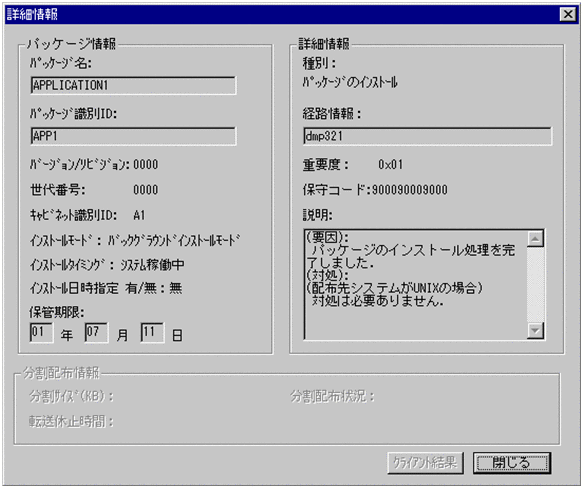Image resolution: width=585 pixels, height=489 pixels.
Task: Click the 閉じる button
Action: click(512, 463)
